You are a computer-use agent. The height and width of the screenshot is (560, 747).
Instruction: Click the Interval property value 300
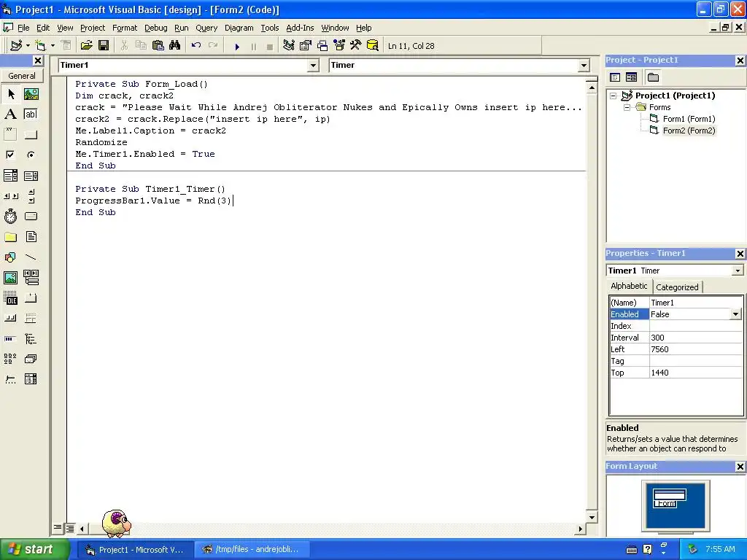coord(695,338)
